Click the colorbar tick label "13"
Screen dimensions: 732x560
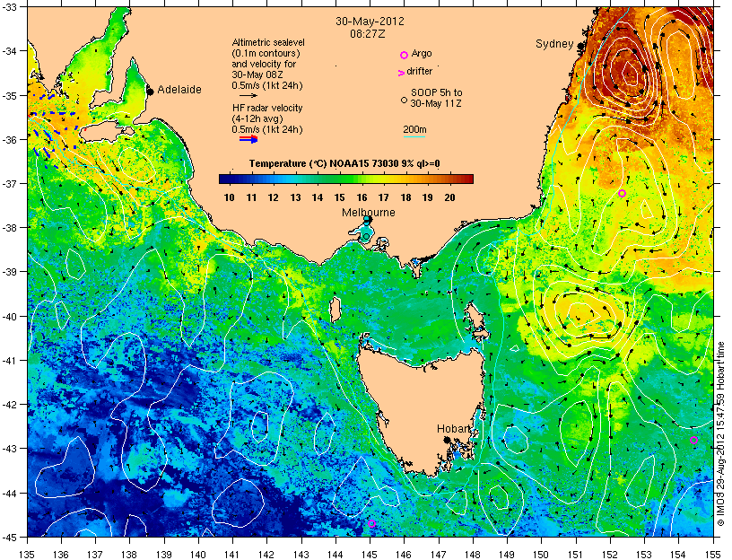pyautogui.click(x=295, y=197)
